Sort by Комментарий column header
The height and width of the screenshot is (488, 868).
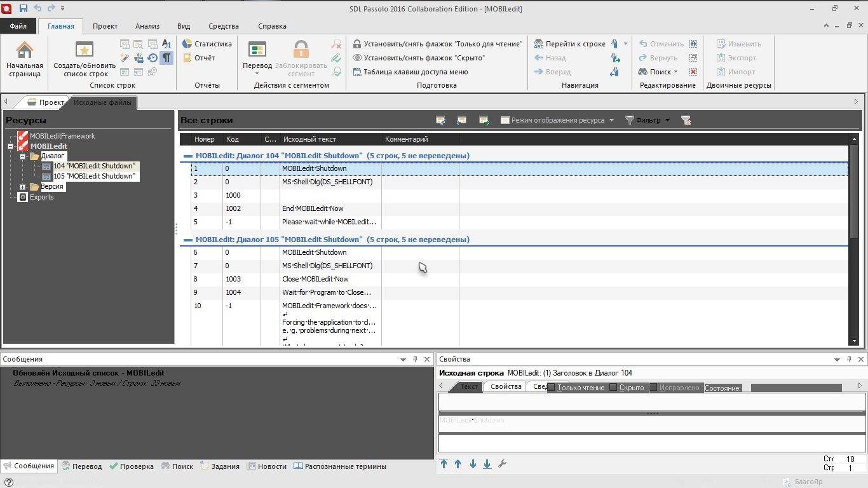click(x=420, y=139)
